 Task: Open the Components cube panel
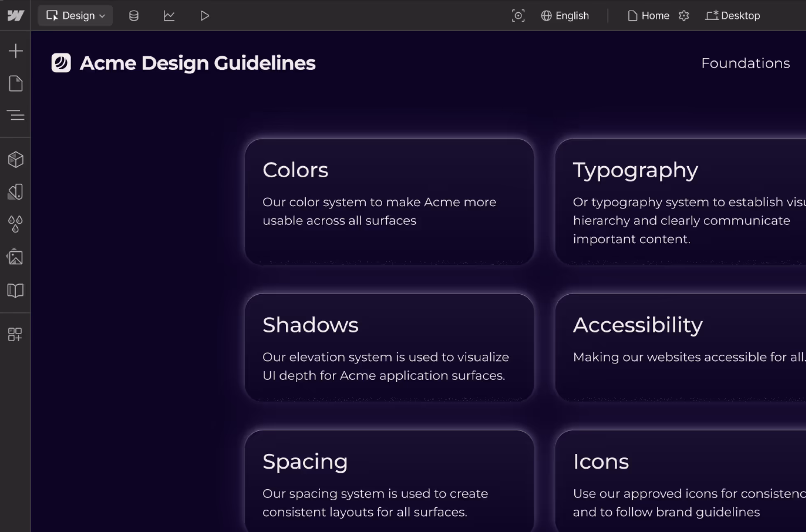(x=15, y=160)
